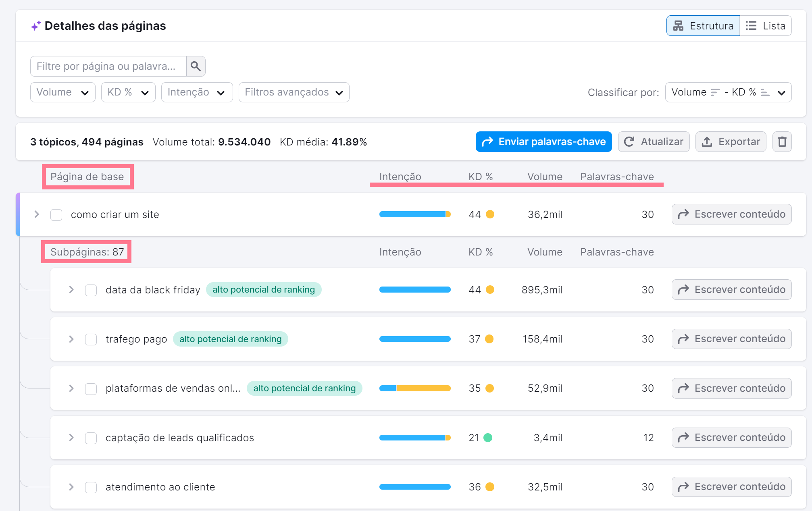
Task: Click intent bar for plataformas de vendas
Action: point(415,388)
